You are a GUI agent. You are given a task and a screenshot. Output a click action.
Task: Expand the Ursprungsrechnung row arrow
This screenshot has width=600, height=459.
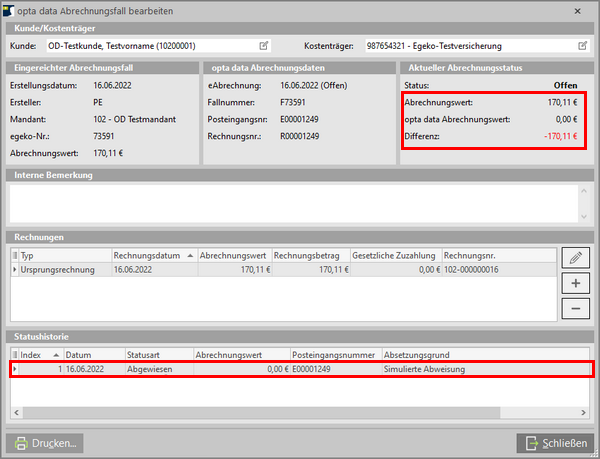[x=14, y=270]
